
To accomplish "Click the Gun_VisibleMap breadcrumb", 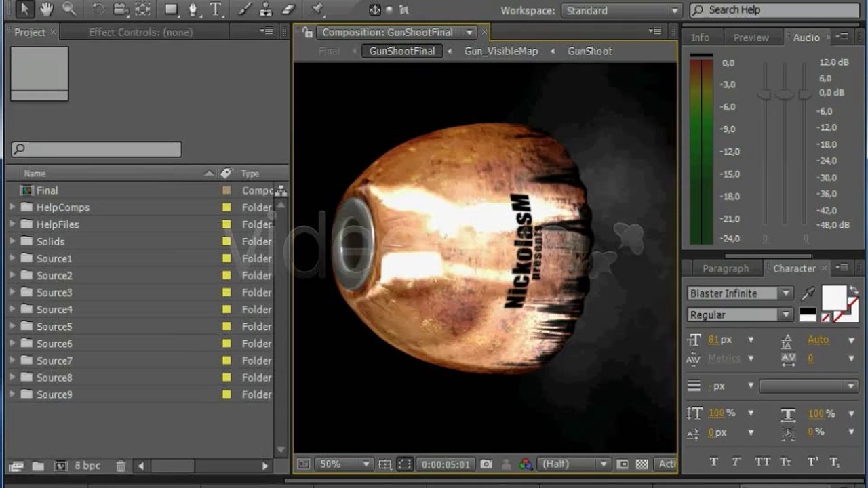I will 500,51.
